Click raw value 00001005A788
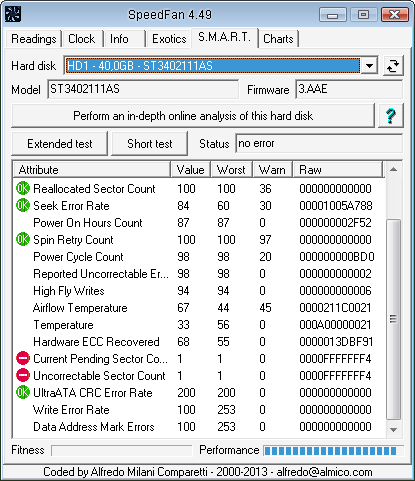This screenshot has height=481, width=415. pos(336,206)
